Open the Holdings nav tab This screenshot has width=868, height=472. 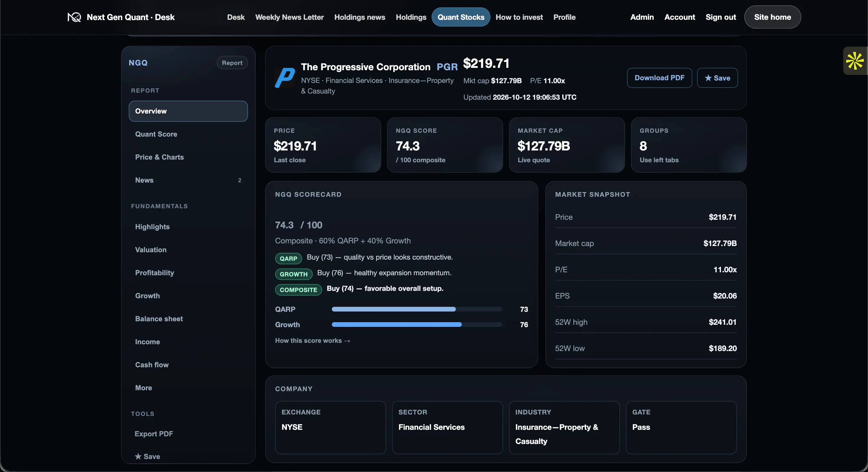[411, 17]
